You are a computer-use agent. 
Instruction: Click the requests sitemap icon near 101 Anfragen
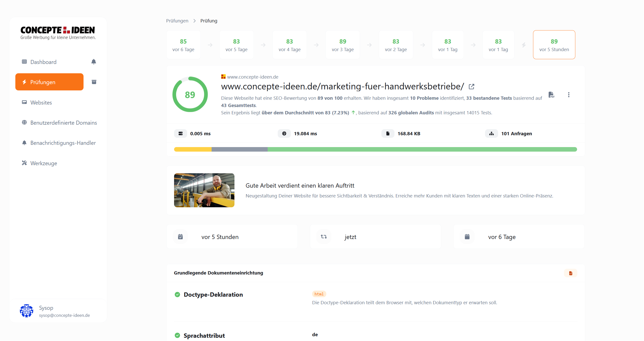[491, 133]
